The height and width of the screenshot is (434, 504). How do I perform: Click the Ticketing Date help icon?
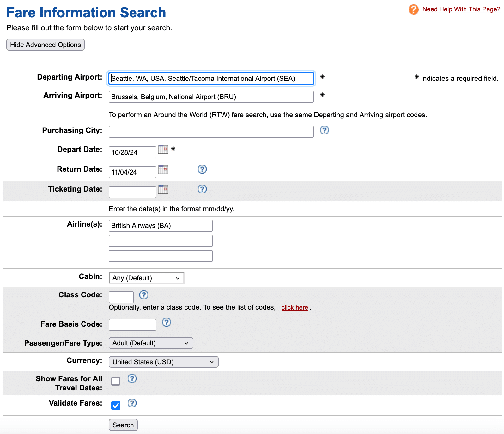pyautogui.click(x=202, y=189)
